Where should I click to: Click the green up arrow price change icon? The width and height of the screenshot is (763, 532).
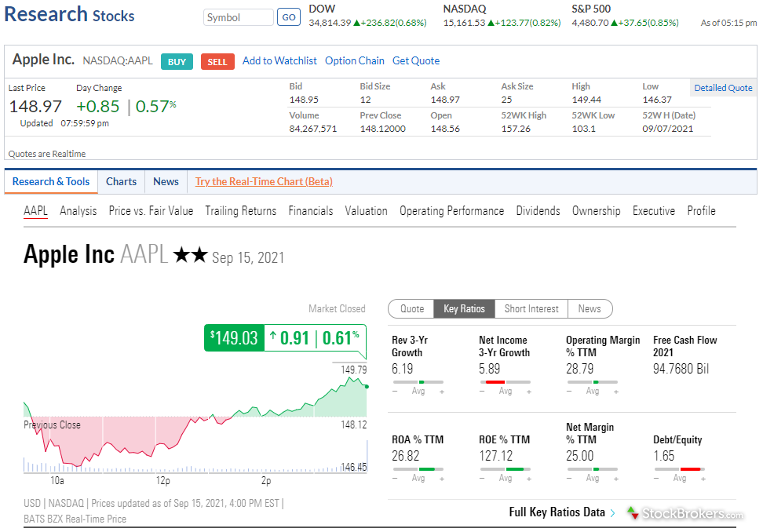[273, 337]
